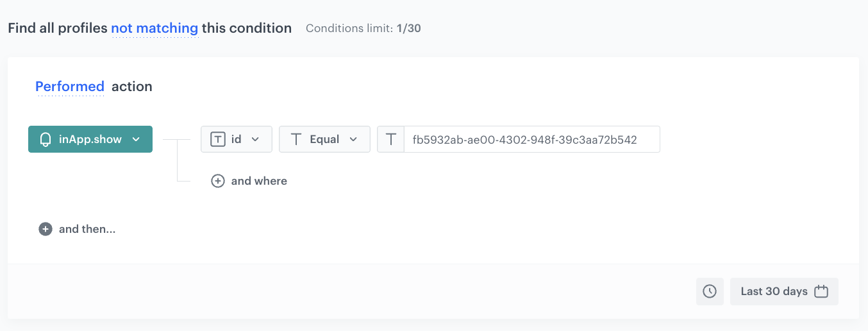Click the boxed T icon beside id
868x331 pixels.
(x=218, y=139)
